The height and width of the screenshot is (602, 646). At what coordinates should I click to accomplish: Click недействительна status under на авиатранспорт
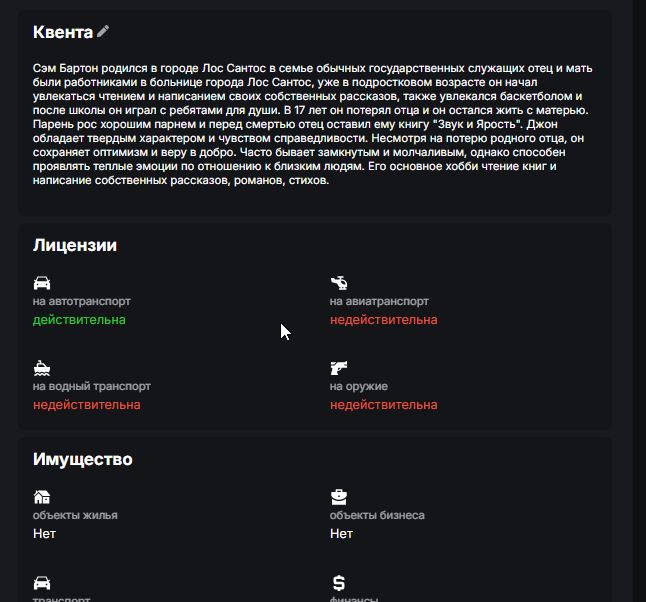[383, 320]
